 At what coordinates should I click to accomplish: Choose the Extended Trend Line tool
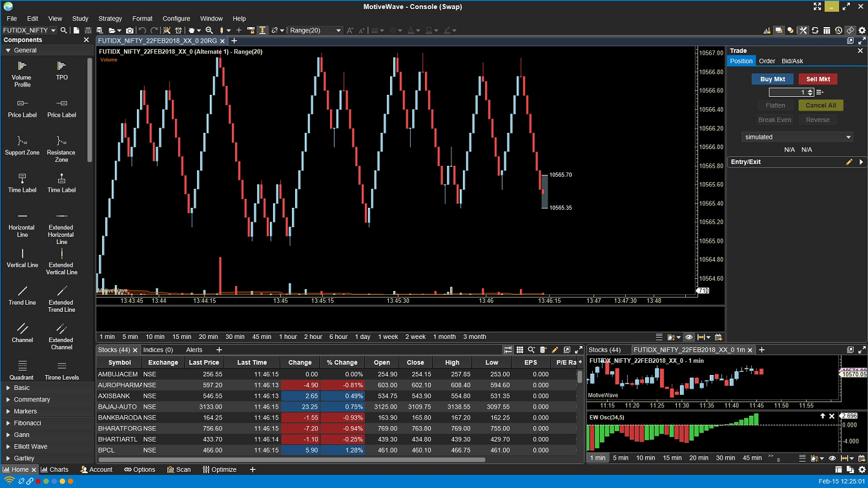(x=61, y=299)
